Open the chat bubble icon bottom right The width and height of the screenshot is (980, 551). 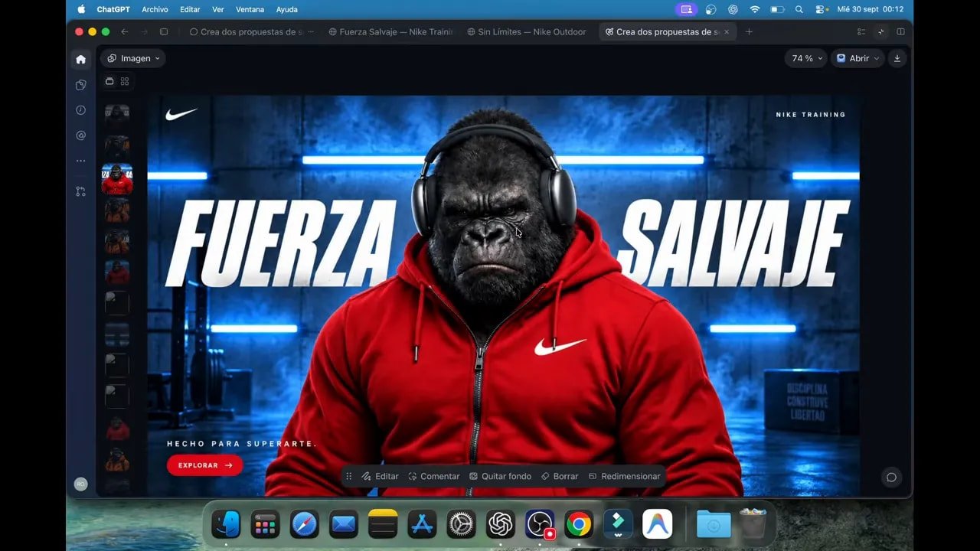pos(891,477)
